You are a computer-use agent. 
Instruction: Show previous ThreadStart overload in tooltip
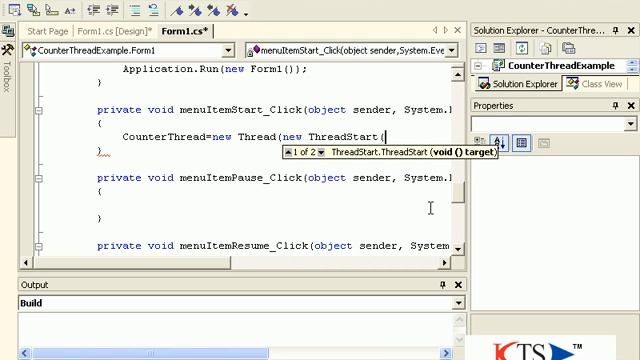(288, 152)
